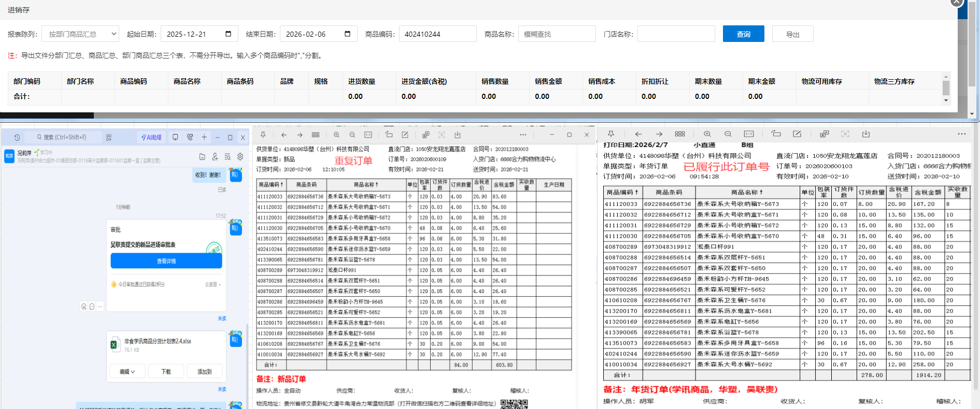This screenshot has height=409, width=980.
Task: Pin the middle image viewer window
Action: (263, 135)
